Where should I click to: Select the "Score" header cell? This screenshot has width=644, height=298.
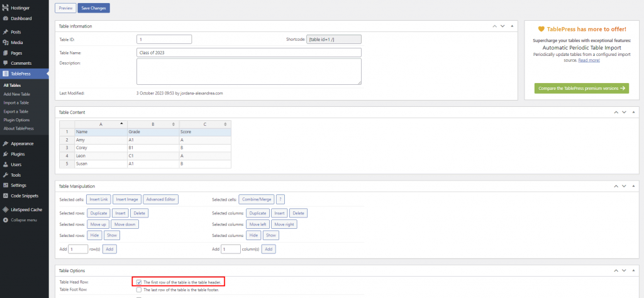coord(205,132)
